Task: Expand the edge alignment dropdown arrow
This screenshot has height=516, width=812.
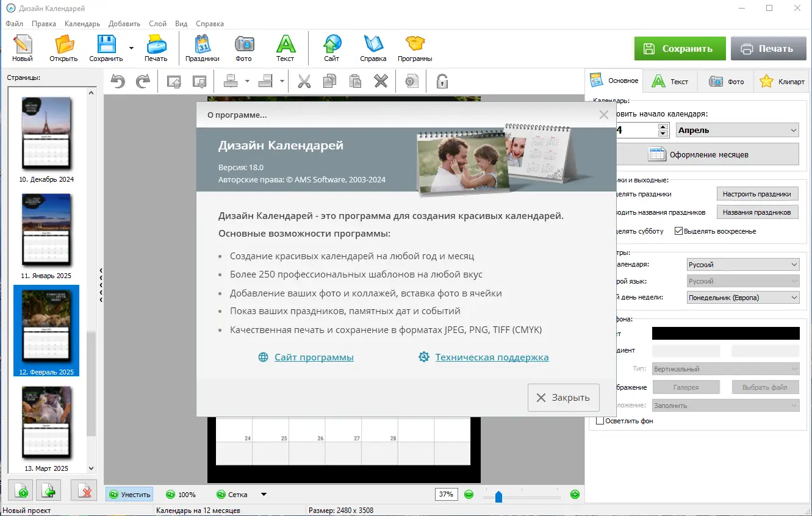Action: 282,81
